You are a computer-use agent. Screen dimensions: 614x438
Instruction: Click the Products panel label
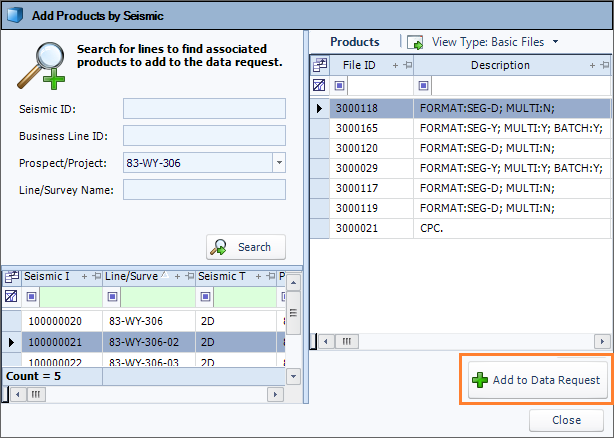[x=354, y=42]
